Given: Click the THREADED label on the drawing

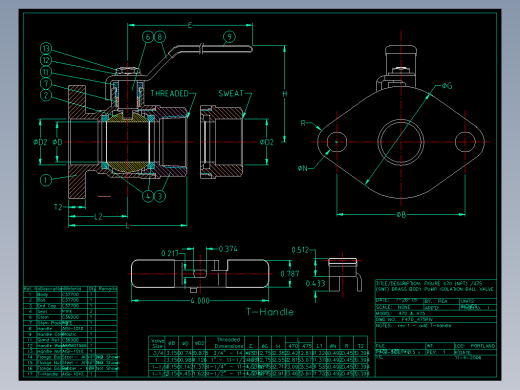Looking at the screenshot, I should [x=170, y=93].
